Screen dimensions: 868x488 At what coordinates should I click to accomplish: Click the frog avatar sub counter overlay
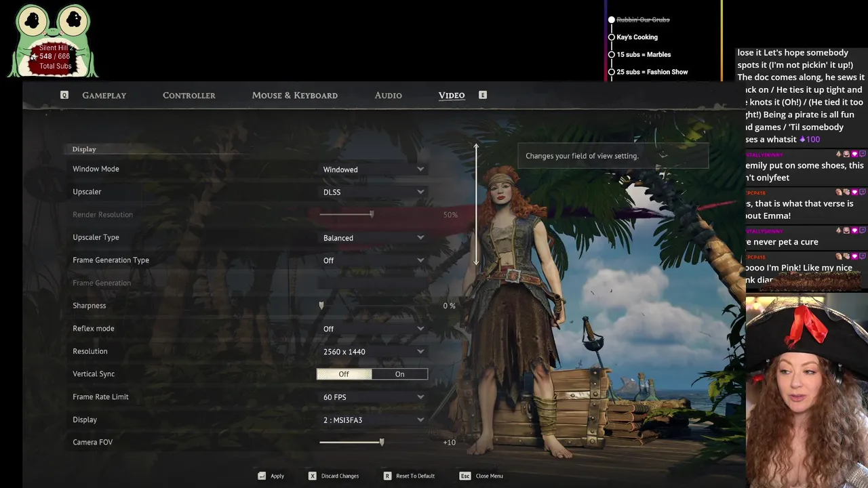coord(53,41)
